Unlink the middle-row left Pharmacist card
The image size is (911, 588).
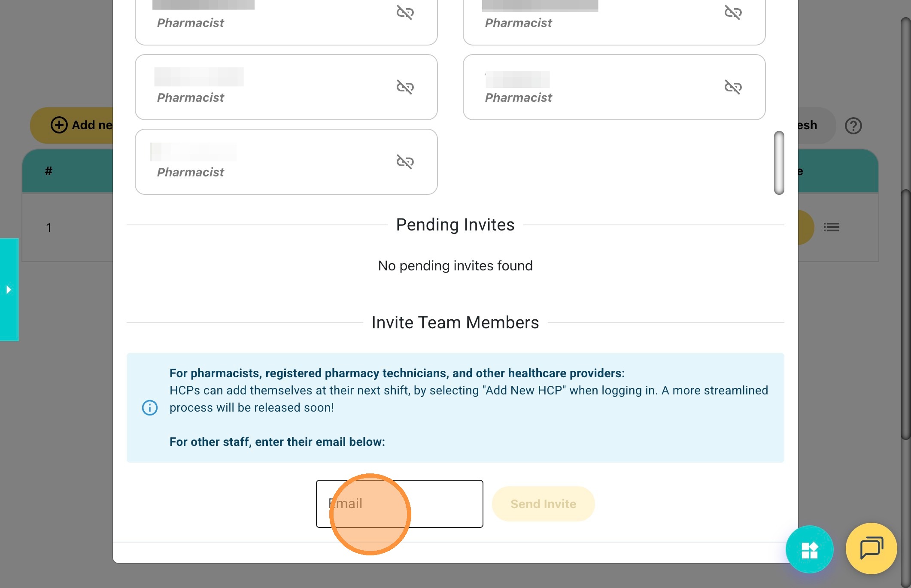click(x=405, y=87)
